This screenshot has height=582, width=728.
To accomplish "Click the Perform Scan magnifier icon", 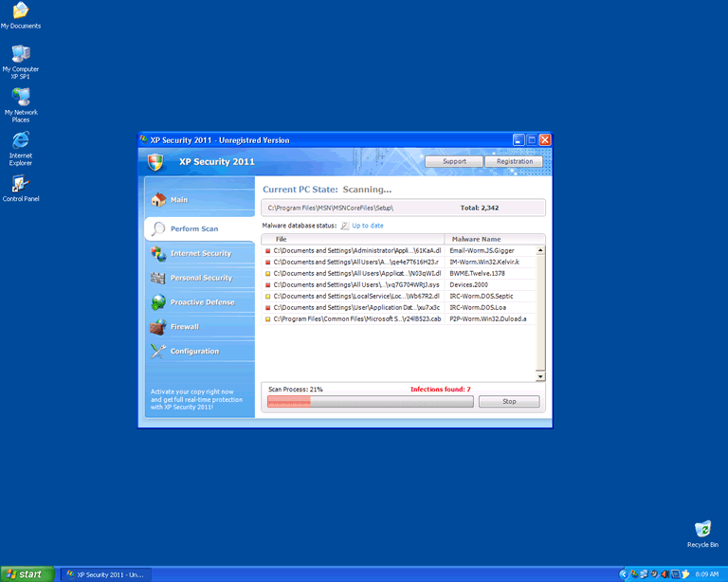I will [158, 228].
